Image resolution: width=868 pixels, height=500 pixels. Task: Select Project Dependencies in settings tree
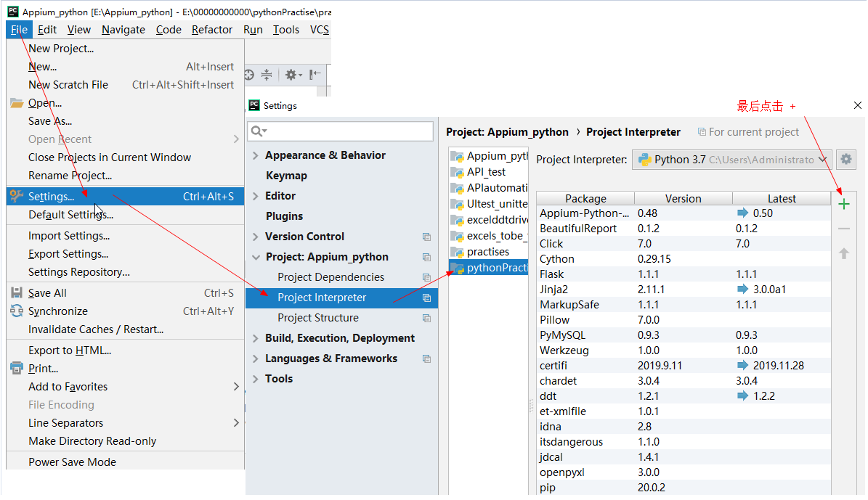click(x=341, y=277)
